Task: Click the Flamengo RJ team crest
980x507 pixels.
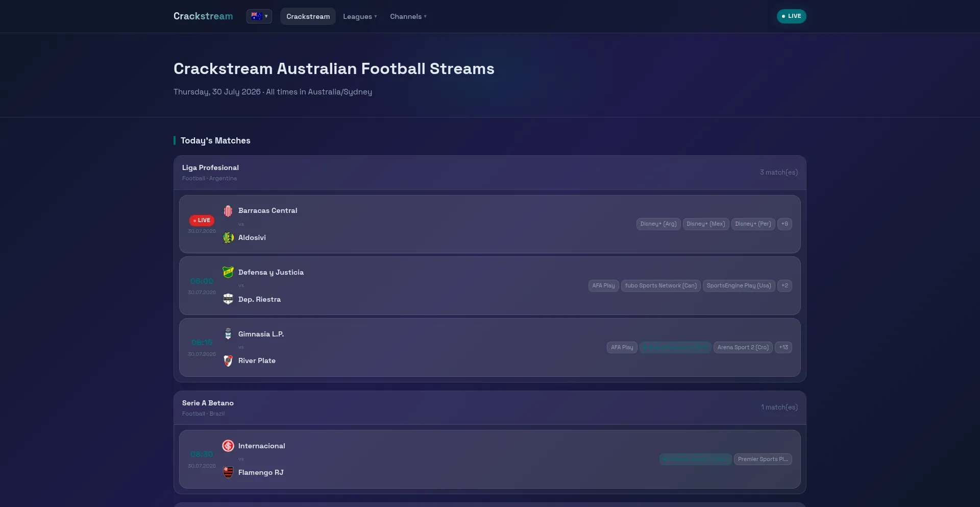Action: (x=228, y=473)
